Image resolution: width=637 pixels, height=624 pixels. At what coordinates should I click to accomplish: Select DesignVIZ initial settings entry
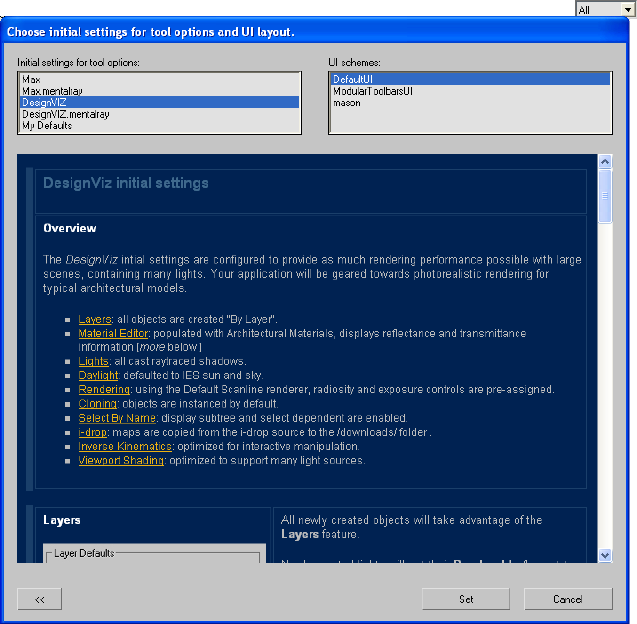click(x=159, y=102)
